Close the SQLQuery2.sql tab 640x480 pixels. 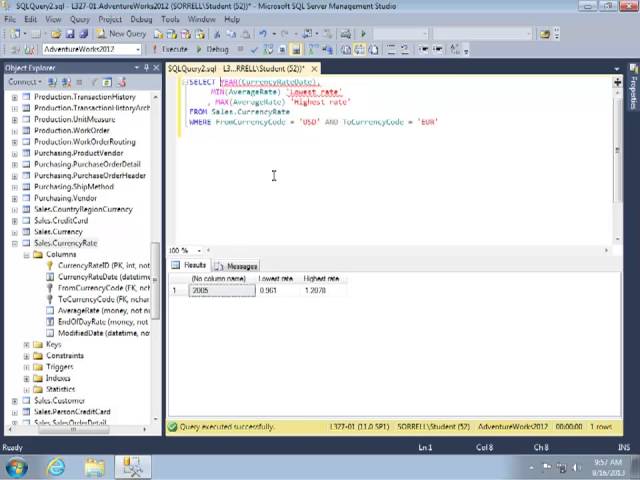coord(314,69)
